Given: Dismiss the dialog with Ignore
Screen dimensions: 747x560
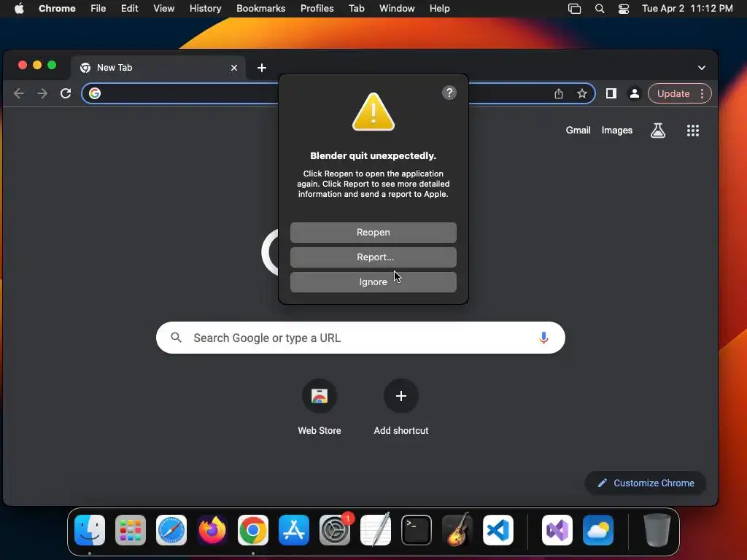Looking at the screenshot, I should click(x=373, y=282).
